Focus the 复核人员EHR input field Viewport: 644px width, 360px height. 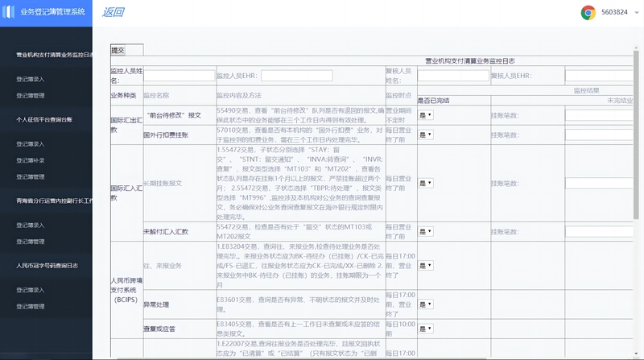pos(599,76)
